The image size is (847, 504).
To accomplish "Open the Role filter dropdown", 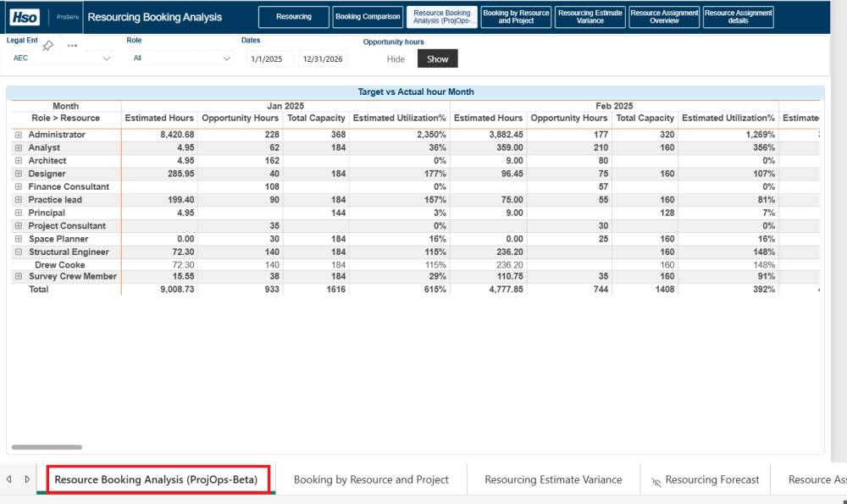I will 181,58.
